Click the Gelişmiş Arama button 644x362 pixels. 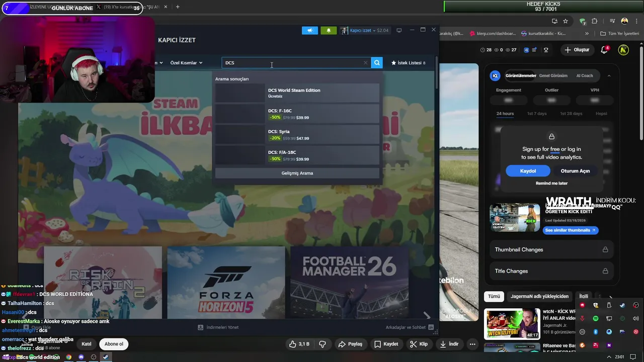(297, 173)
